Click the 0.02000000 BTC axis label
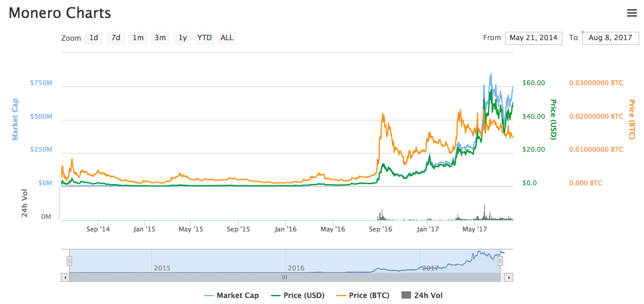Screen dimensions: 644x304 596,116
